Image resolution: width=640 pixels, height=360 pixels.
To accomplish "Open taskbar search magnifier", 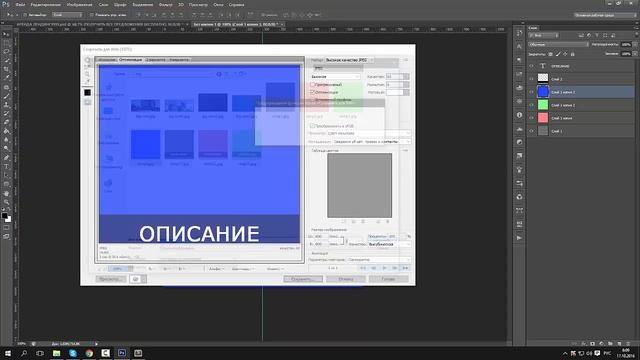I will 24,353.
